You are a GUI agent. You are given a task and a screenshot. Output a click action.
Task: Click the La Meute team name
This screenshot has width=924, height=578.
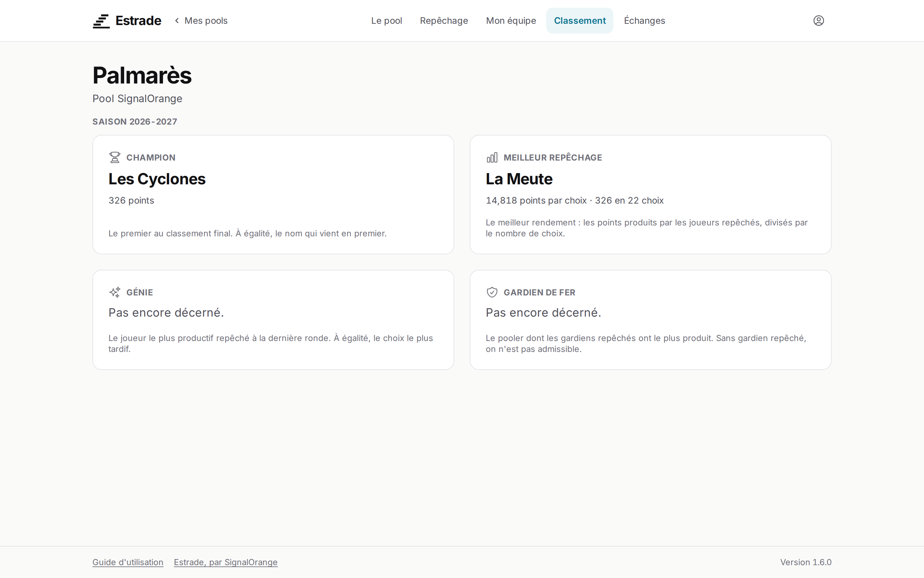[519, 179]
